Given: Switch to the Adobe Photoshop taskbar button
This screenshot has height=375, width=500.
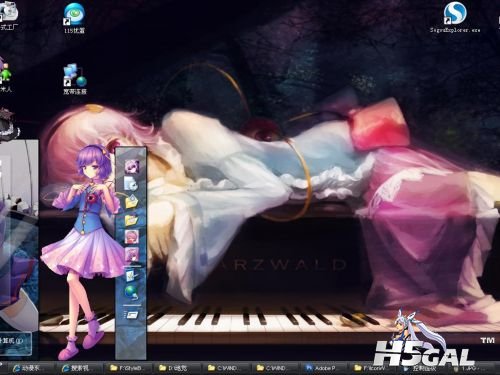Looking at the screenshot, I should 323,368.
